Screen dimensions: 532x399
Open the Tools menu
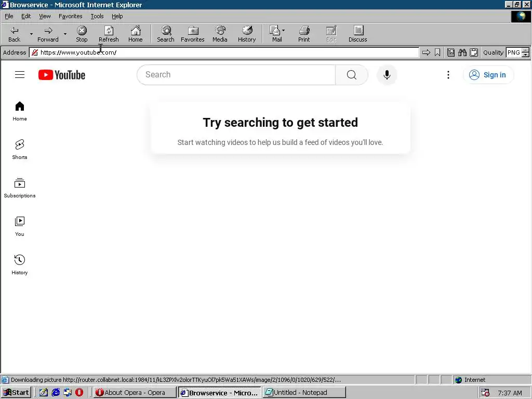pyautogui.click(x=97, y=16)
